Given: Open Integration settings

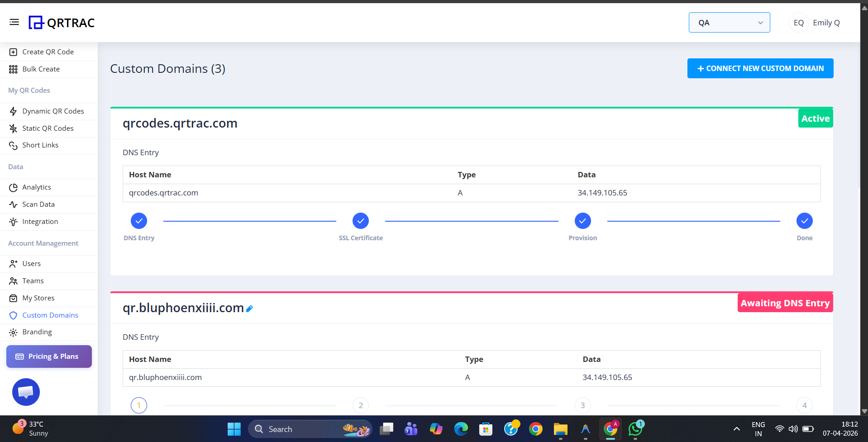Looking at the screenshot, I should coord(40,222).
